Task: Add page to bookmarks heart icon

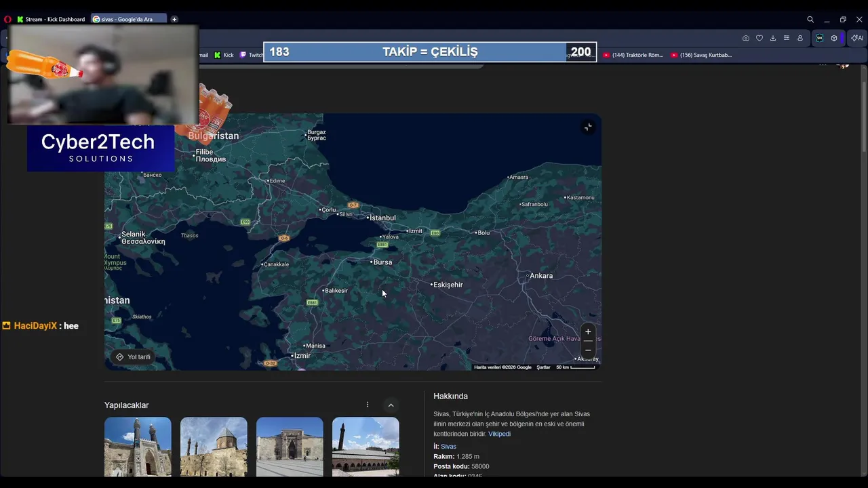Action: [759, 38]
